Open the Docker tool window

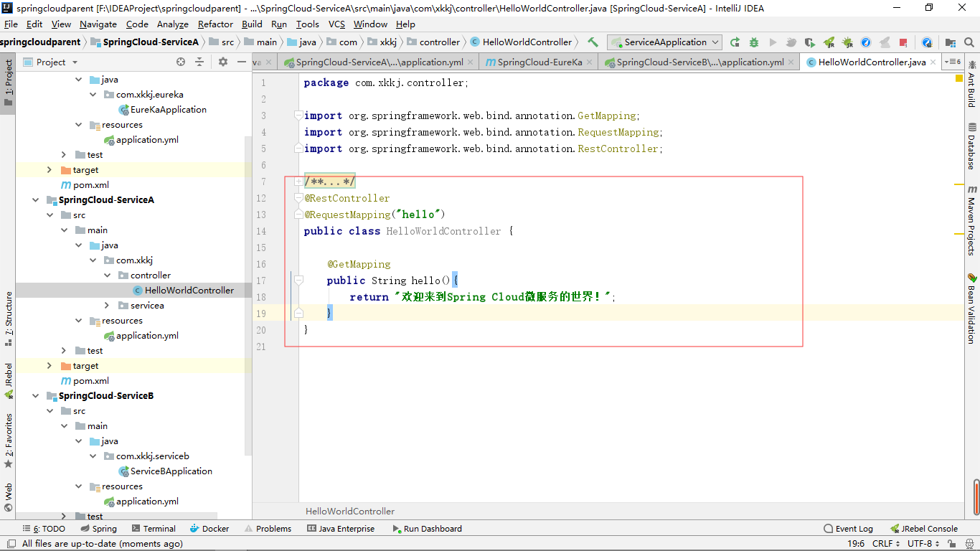[x=209, y=529]
